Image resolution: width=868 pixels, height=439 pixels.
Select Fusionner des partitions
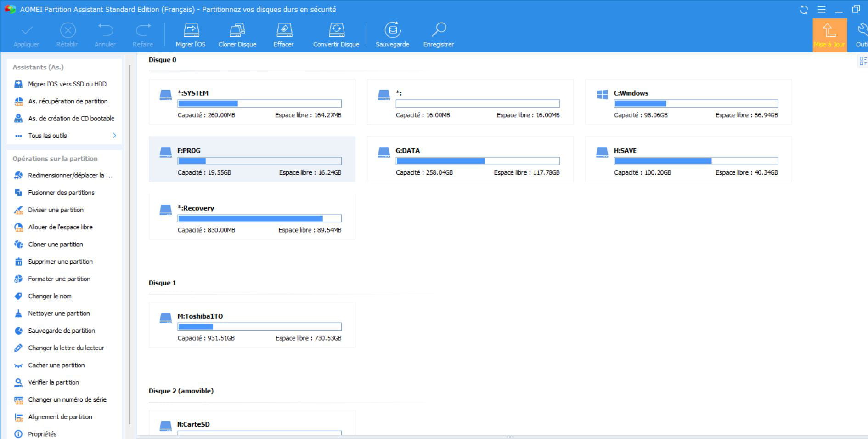coord(64,193)
